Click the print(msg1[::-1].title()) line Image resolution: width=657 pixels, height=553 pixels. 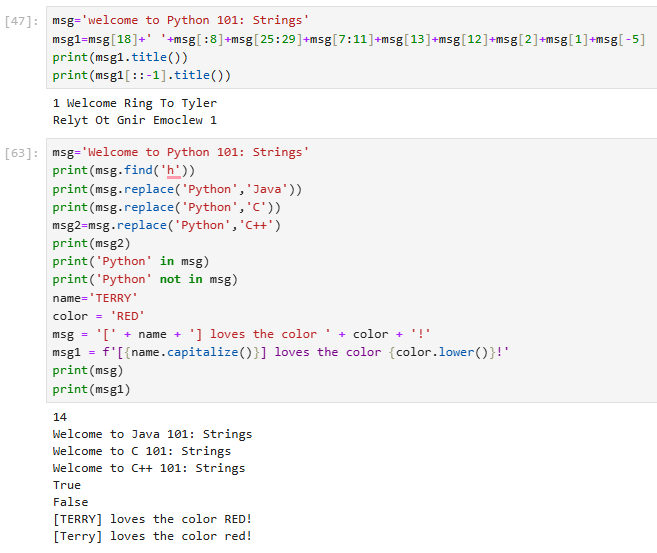[x=142, y=75]
